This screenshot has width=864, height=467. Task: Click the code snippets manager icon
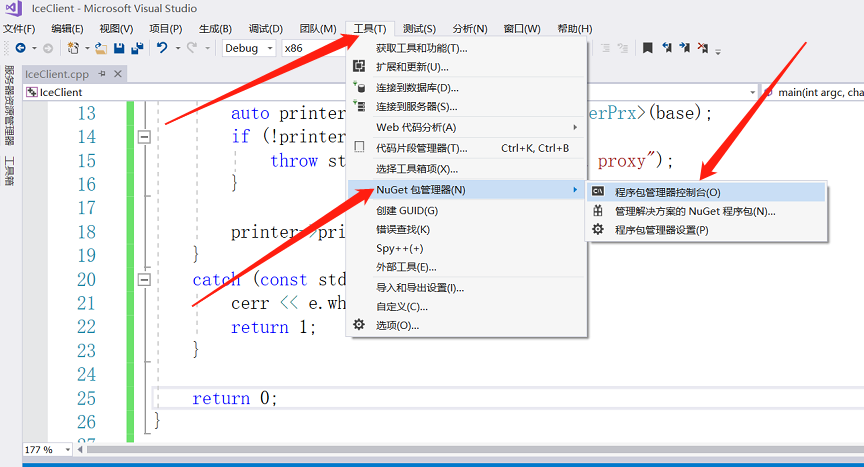point(359,147)
